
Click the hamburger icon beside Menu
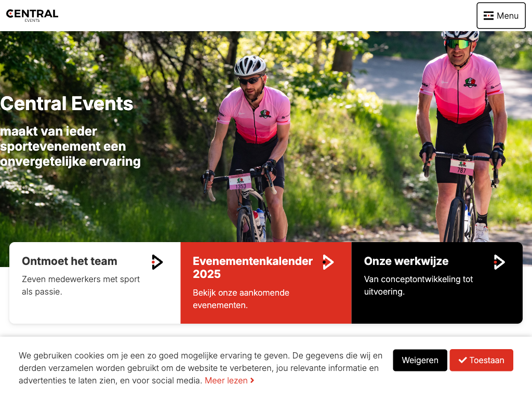488,16
